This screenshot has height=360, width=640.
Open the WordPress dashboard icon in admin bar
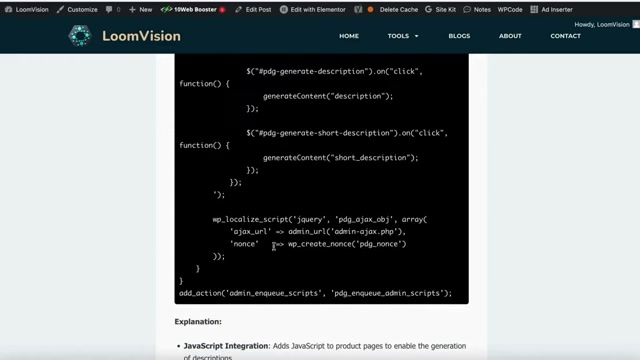pos(9,9)
